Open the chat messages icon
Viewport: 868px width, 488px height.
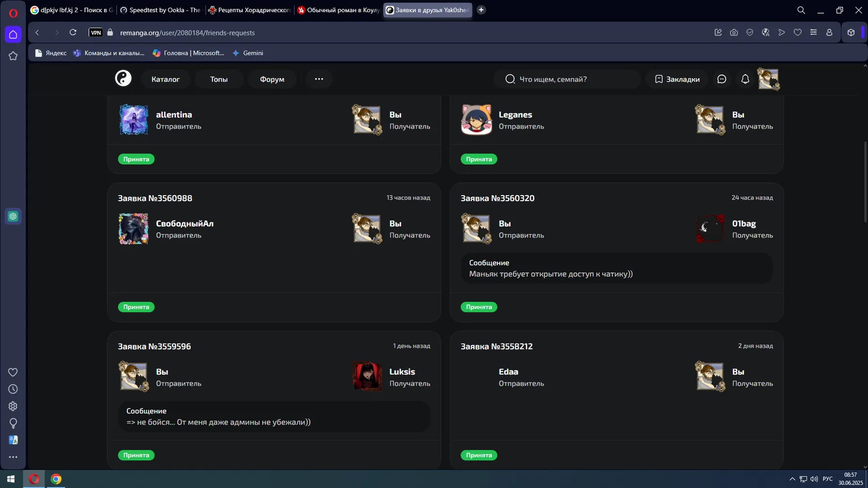(721, 79)
